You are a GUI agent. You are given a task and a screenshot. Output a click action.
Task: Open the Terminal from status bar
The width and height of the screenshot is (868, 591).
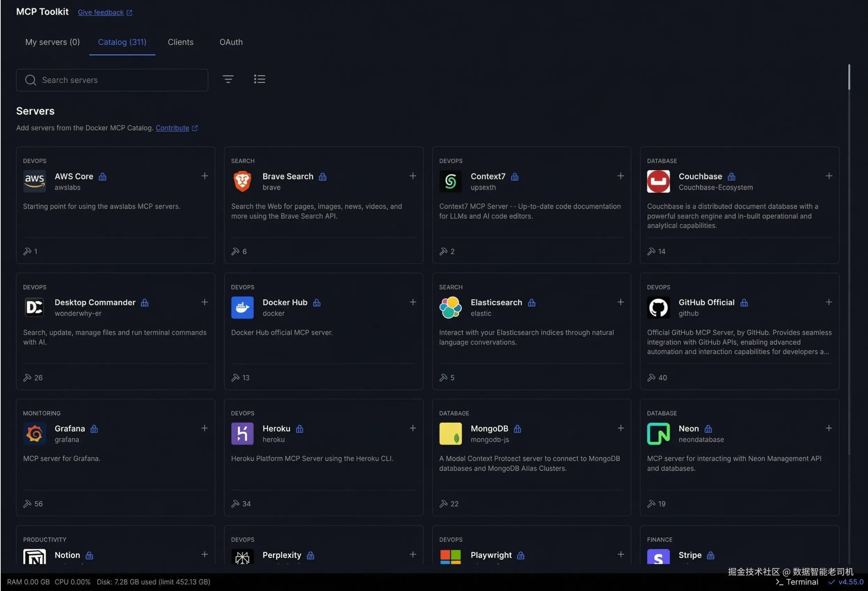tap(797, 582)
